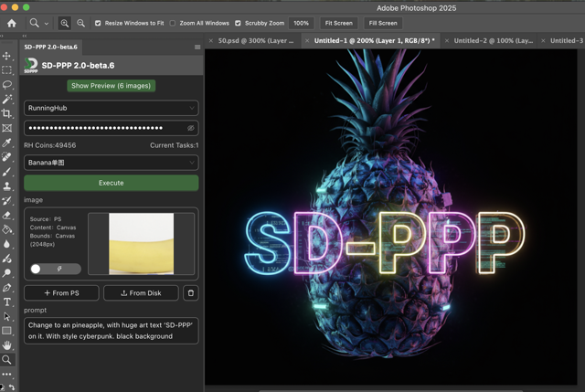Expand the collapsed toolbar double-arrow
The height and width of the screenshot is (392, 585).
[2, 36]
